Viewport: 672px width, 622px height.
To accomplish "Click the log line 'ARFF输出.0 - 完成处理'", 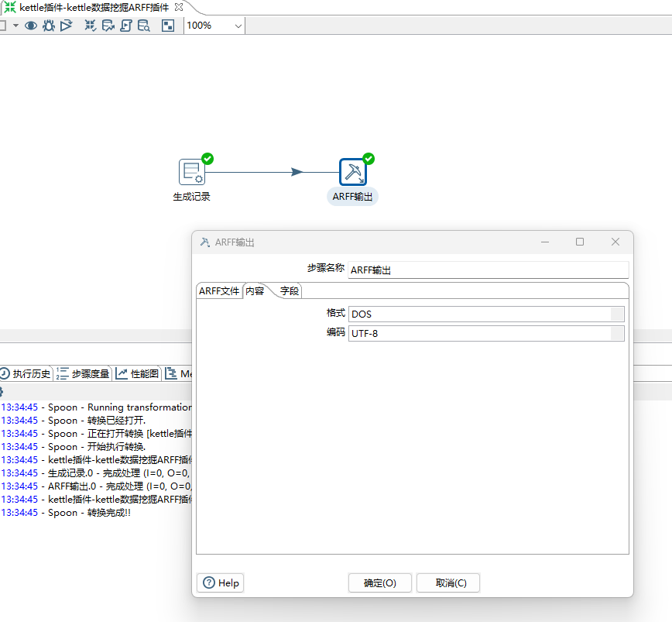I will (119, 486).
